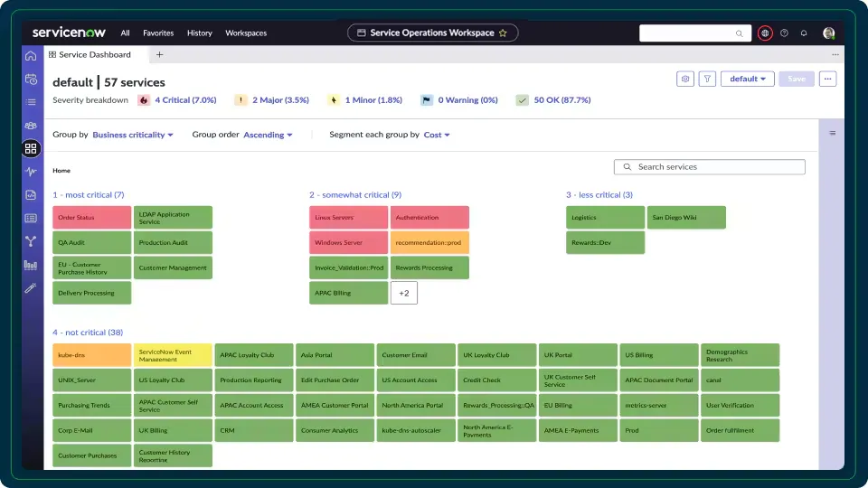Open the 2 - somewhat critical group
Image resolution: width=868 pixels, height=488 pixels.
[x=355, y=195]
